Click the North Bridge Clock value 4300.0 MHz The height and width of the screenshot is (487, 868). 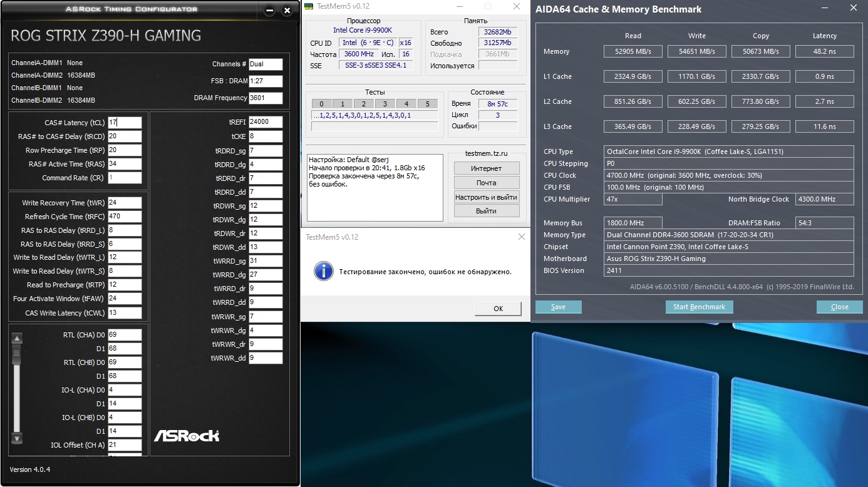click(x=825, y=199)
